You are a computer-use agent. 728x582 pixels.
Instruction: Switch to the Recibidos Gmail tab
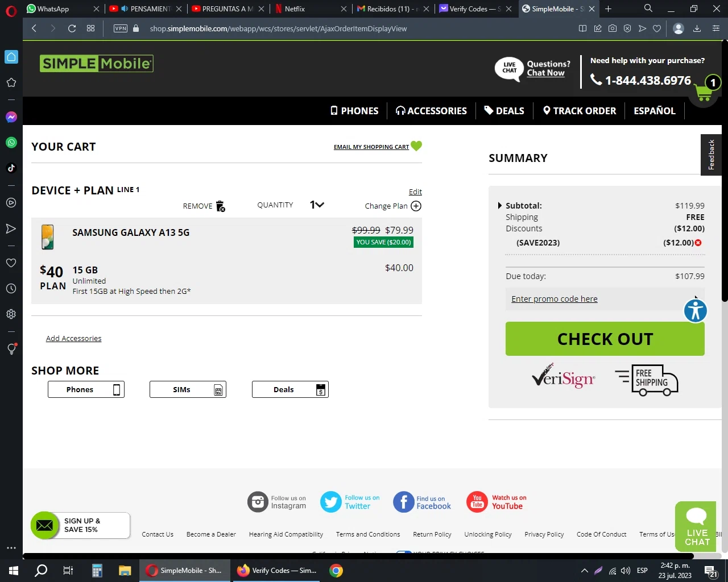(x=392, y=9)
